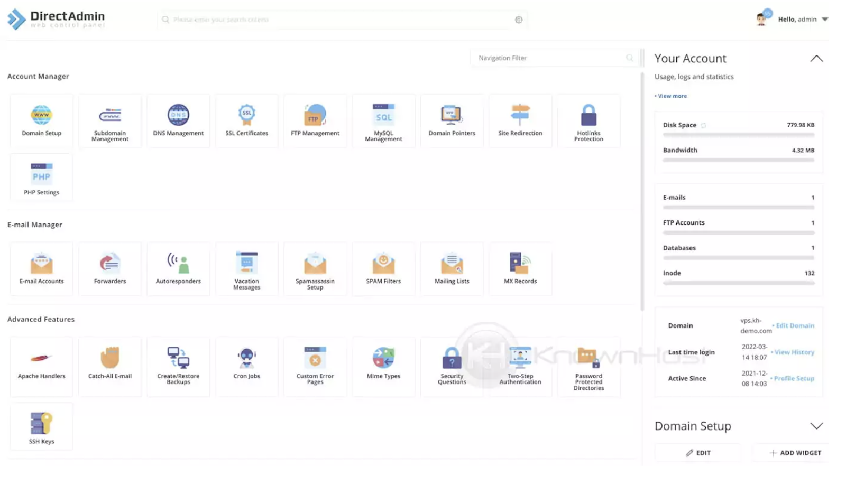Open SPAM Filters
The image size is (846, 504).
click(x=383, y=269)
